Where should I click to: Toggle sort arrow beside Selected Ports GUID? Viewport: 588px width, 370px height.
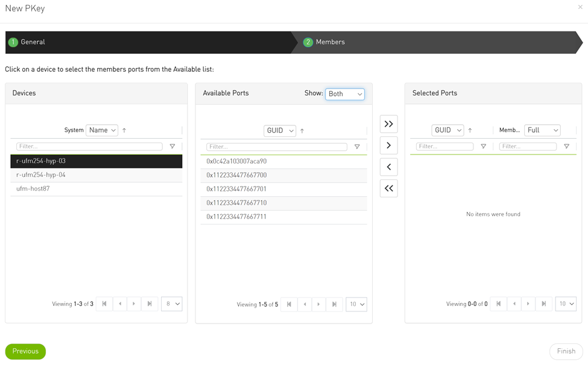[x=470, y=130]
